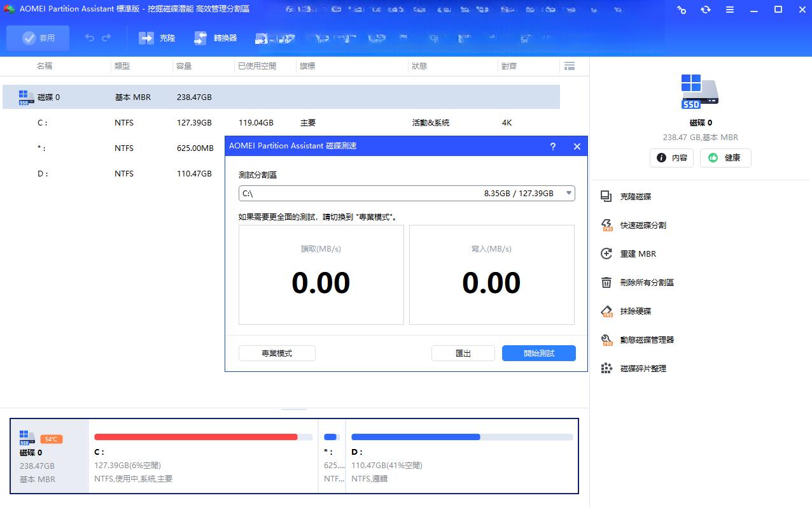The image size is (812, 507).
Task: Click the disk icon beside 磁碟 0 row
Action: (x=26, y=97)
